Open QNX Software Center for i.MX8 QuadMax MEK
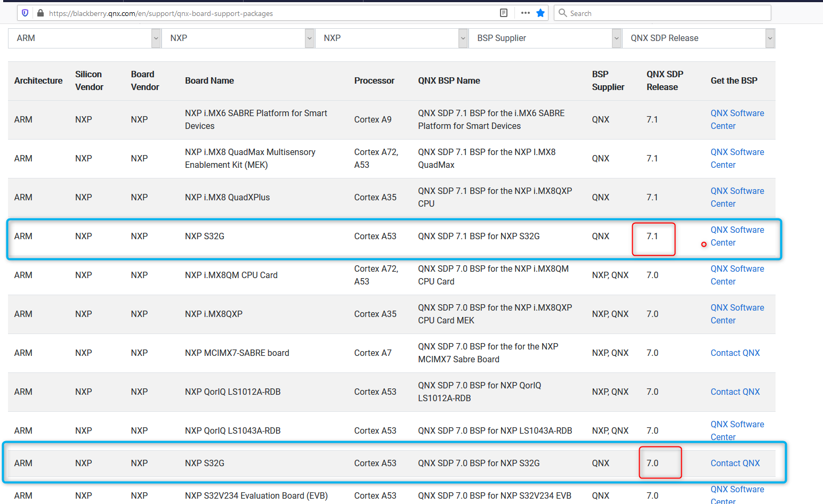This screenshot has height=504, width=823. [x=737, y=158]
